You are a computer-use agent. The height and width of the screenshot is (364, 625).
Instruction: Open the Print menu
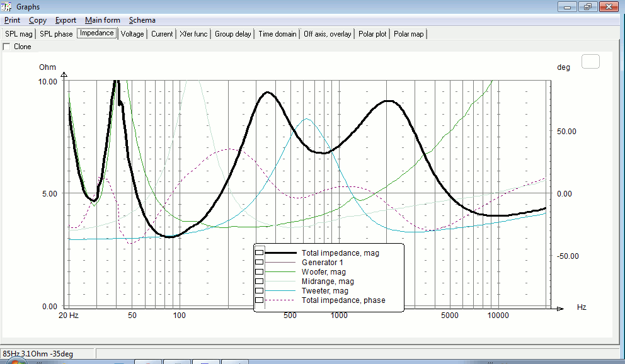pyautogui.click(x=13, y=20)
